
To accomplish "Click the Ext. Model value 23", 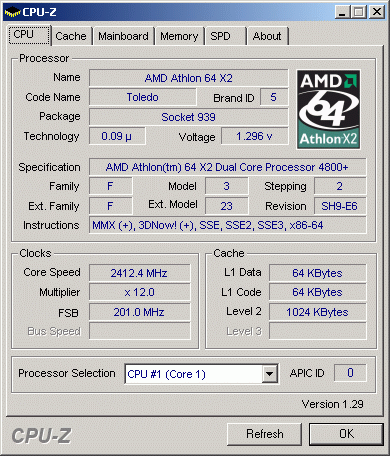I will 227,206.
